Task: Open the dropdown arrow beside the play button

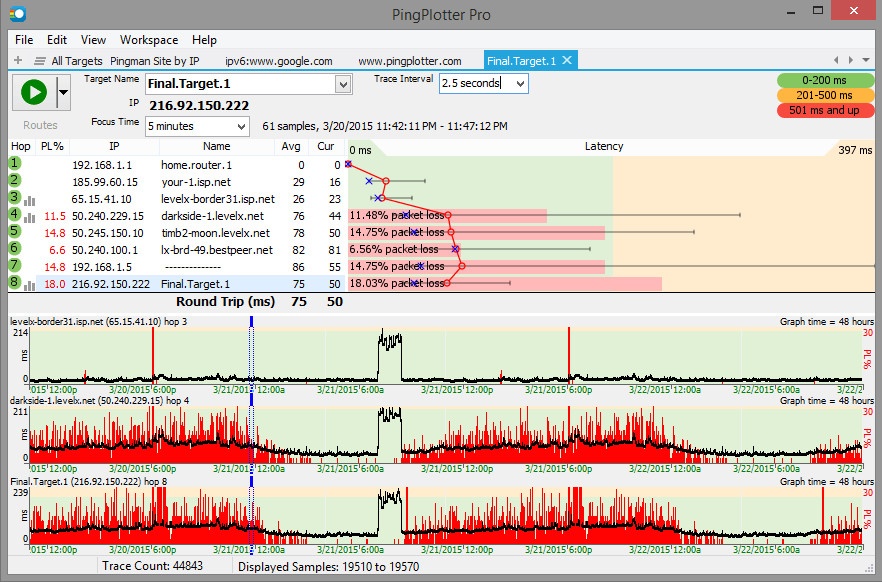Action: (63, 93)
